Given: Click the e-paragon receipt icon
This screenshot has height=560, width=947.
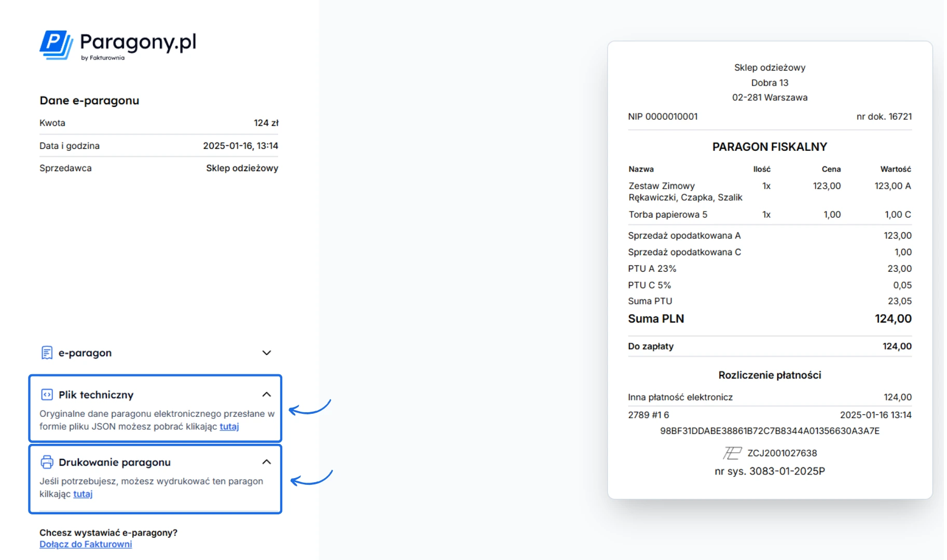Looking at the screenshot, I should (47, 353).
